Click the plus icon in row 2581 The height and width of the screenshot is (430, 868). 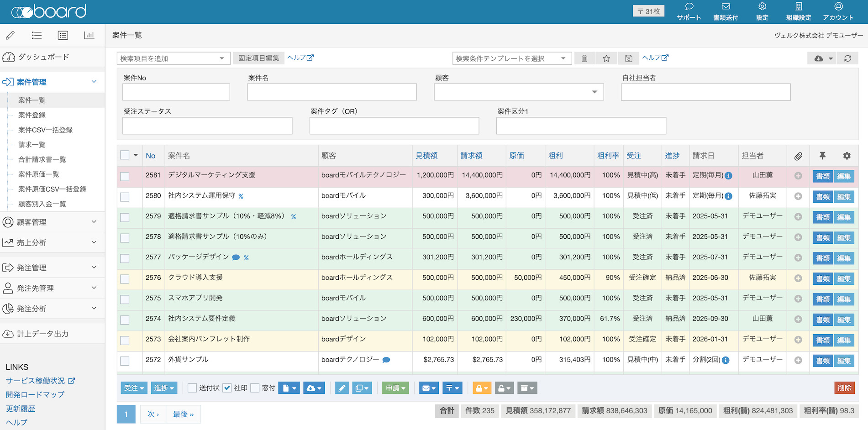798,176
